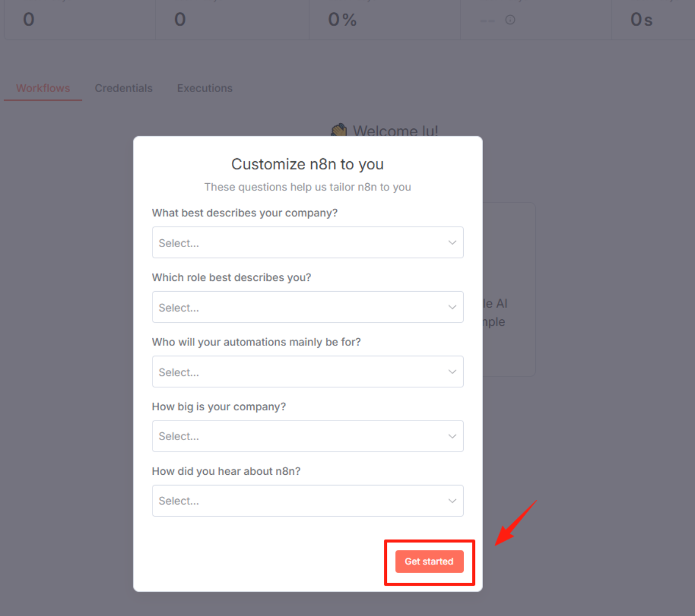695x616 pixels.
Task: Switch to the Credentials tab
Action: (123, 88)
